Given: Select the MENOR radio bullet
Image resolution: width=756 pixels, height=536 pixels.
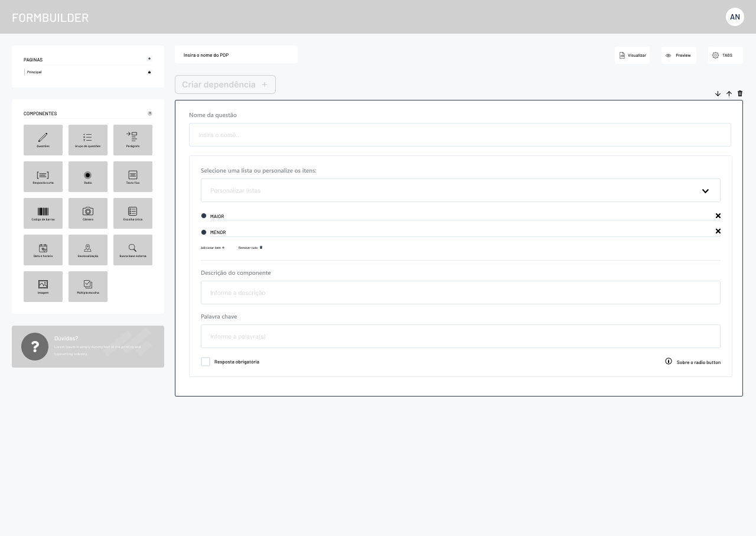Looking at the screenshot, I should tap(204, 232).
